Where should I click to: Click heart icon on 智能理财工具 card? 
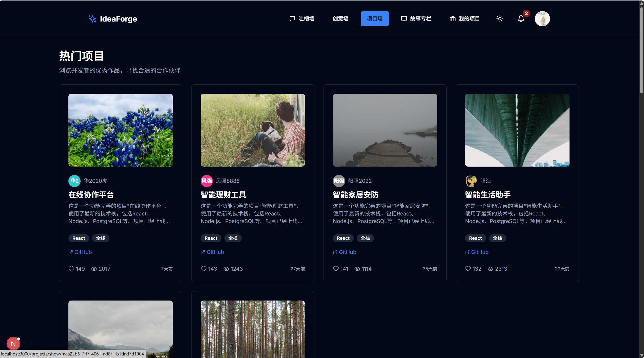[x=203, y=269]
